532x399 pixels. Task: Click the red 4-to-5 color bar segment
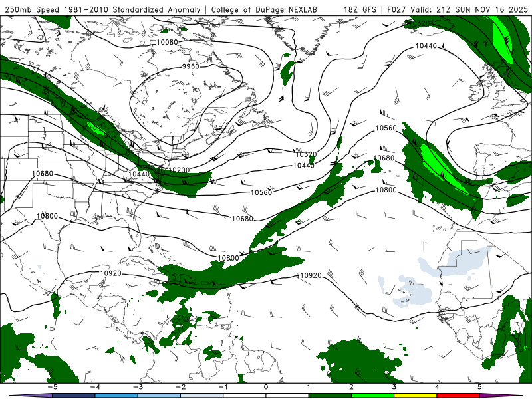point(458,396)
